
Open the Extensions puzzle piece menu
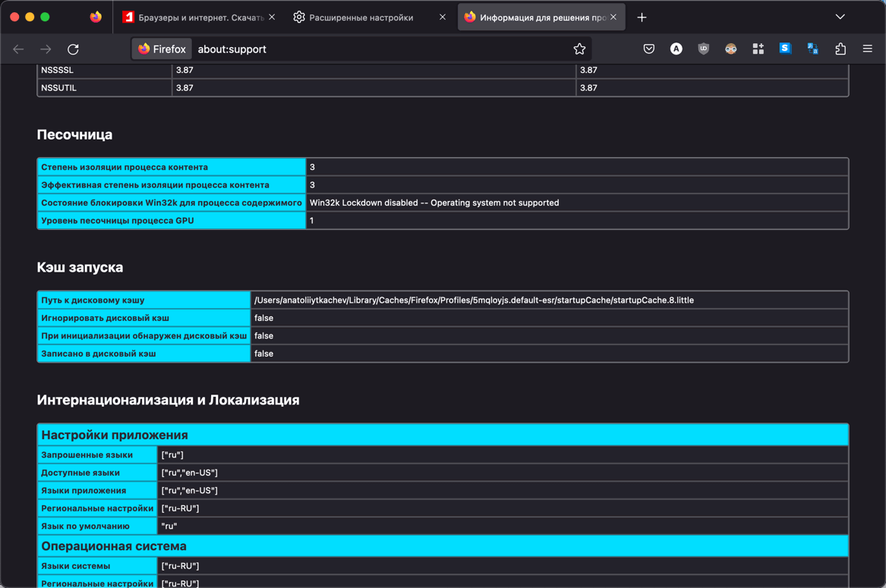pyautogui.click(x=840, y=49)
